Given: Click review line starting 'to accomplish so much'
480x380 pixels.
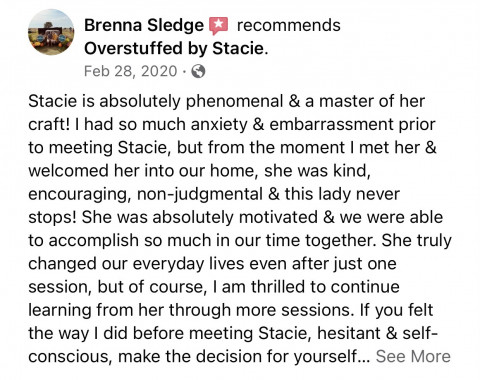Looking at the screenshot, I should coord(240,241).
